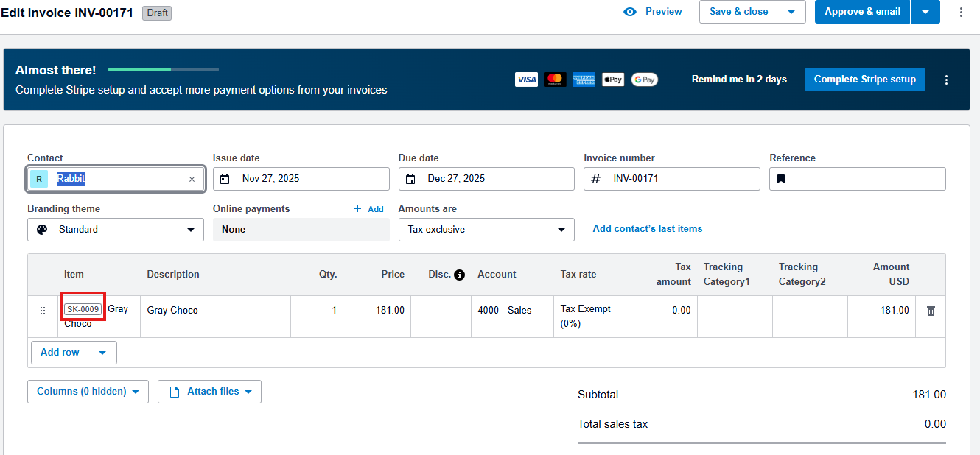980x455 pixels.
Task: Click Complete Stripe setup button
Action: pyautogui.click(x=864, y=80)
